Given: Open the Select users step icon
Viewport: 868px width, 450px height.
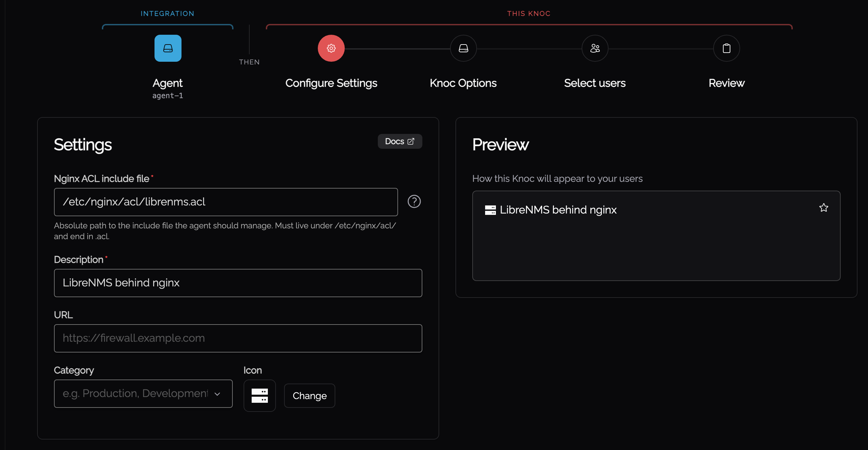Looking at the screenshot, I should [595, 48].
